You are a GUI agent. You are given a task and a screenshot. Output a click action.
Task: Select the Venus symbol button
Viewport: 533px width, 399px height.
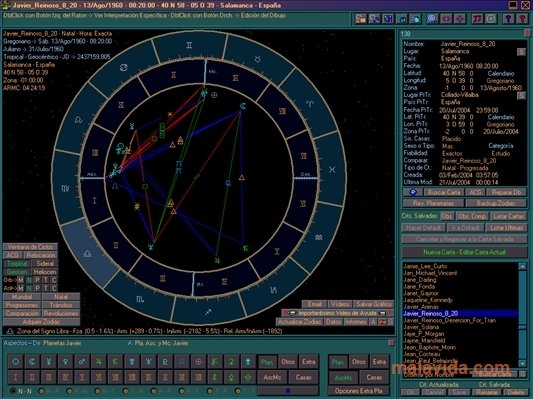coord(65,362)
